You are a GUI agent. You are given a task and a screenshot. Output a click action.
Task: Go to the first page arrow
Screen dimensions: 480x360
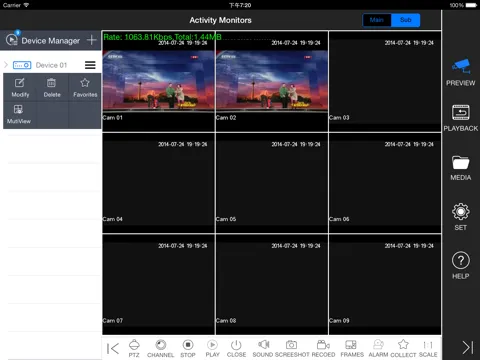[x=113, y=348]
